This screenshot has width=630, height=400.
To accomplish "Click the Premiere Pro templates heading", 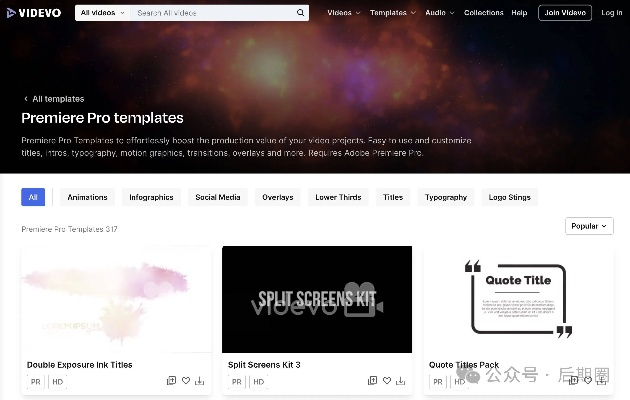I will coord(102,118).
